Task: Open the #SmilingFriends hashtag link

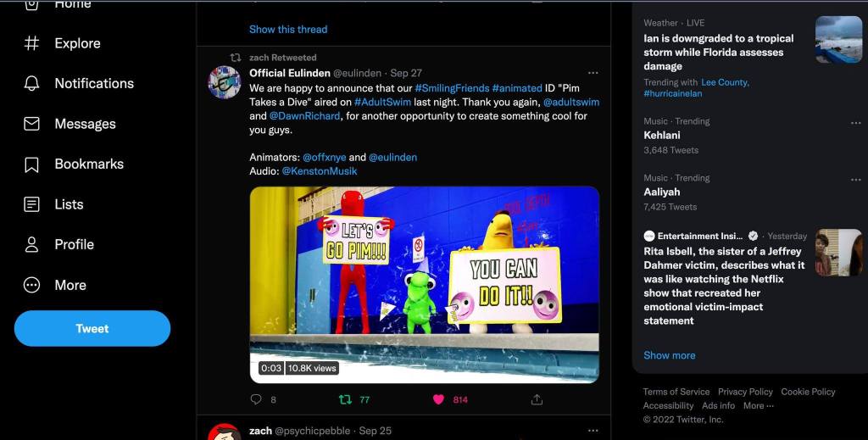Action: [x=452, y=88]
